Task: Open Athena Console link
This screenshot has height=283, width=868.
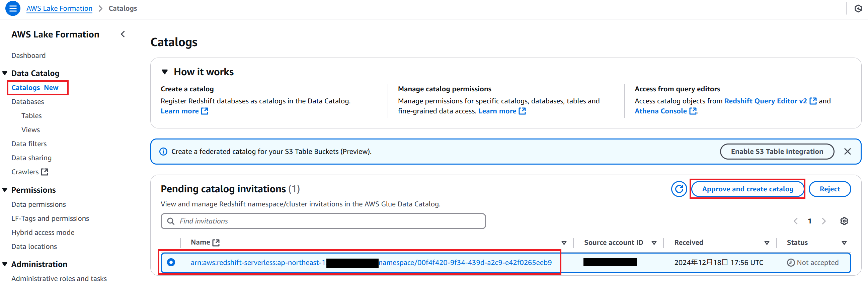Action: [x=665, y=111]
